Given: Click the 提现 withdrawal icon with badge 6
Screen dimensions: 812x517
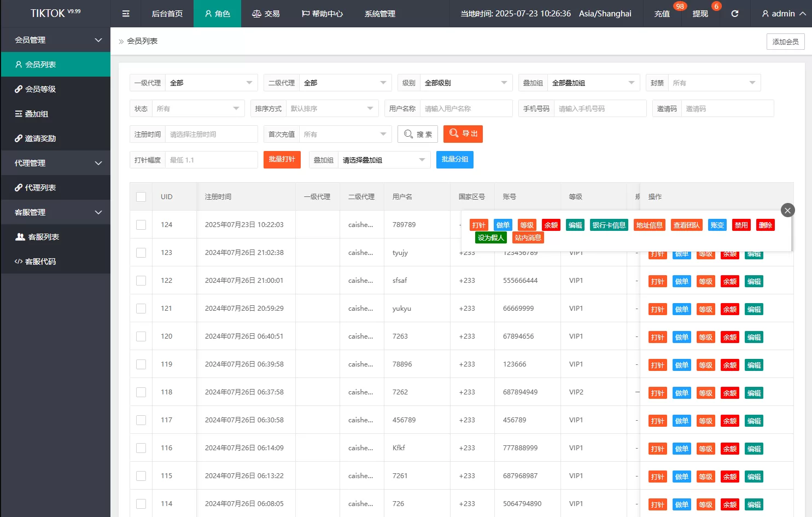Looking at the screenshot, I should tap(700, 14).
